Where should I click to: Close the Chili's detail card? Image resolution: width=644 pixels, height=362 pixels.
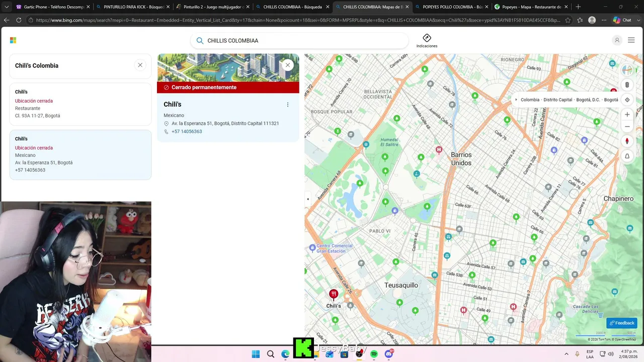click(288, 65)
